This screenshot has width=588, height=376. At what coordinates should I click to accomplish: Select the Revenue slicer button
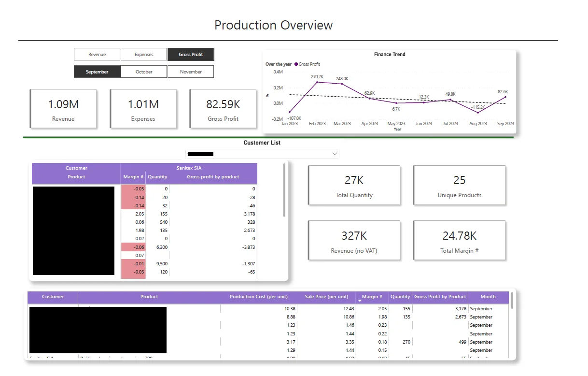(x=97, y=55)
